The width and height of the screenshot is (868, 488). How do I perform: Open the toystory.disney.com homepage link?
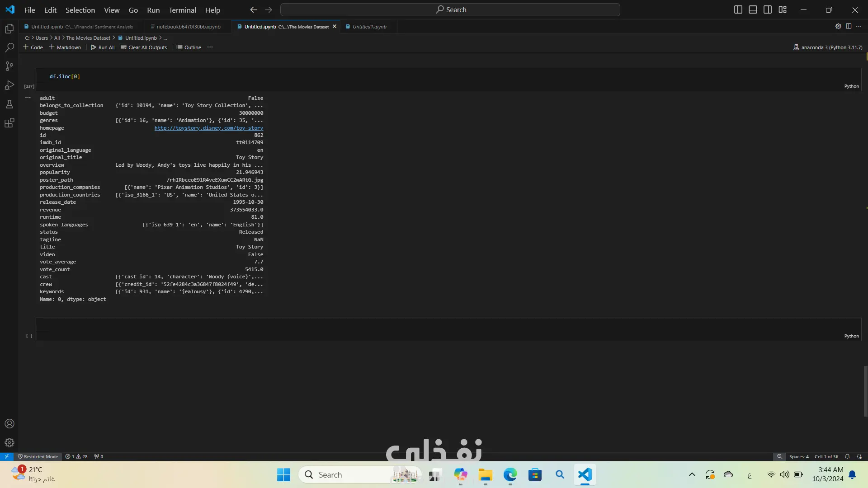coord(208,128)
